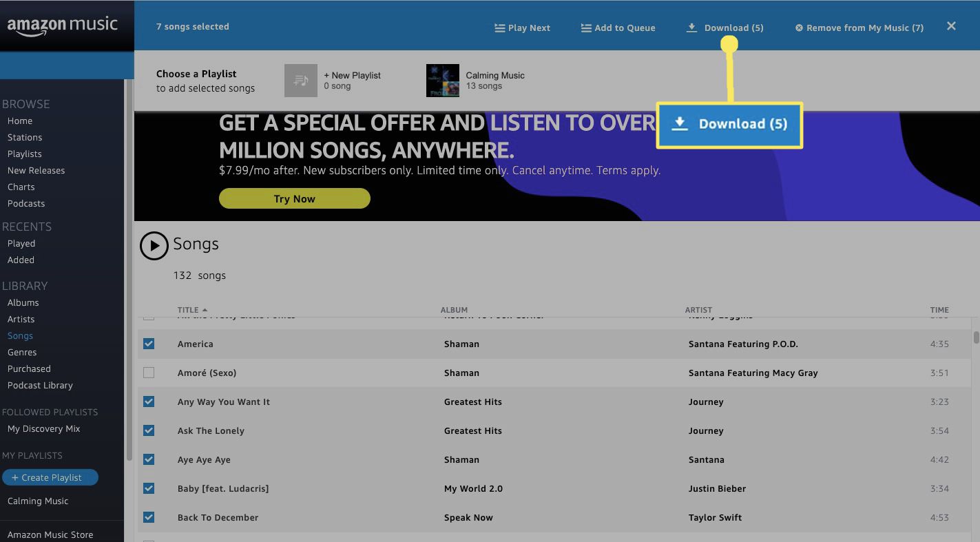Click Play Next in the top bar

[x=522, y=28]
